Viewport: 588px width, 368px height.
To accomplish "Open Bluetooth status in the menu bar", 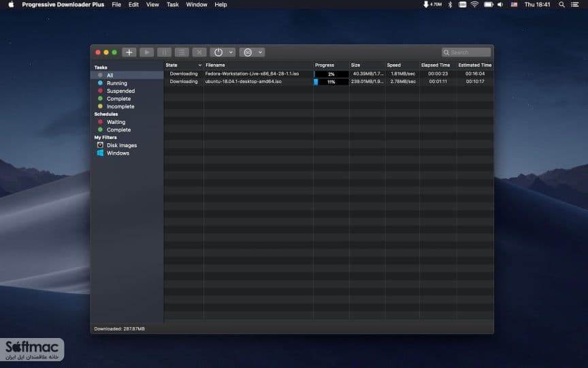I will coord(450,5).
